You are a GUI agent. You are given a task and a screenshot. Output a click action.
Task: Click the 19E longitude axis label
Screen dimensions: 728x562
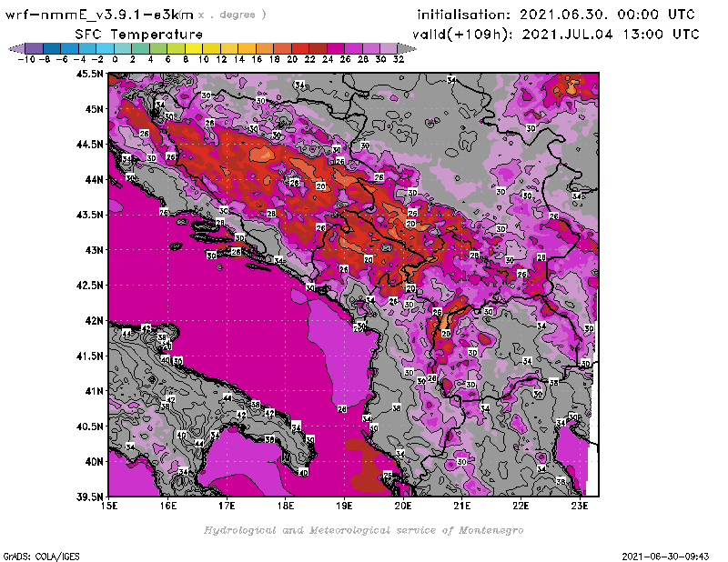tap(344, 506)
